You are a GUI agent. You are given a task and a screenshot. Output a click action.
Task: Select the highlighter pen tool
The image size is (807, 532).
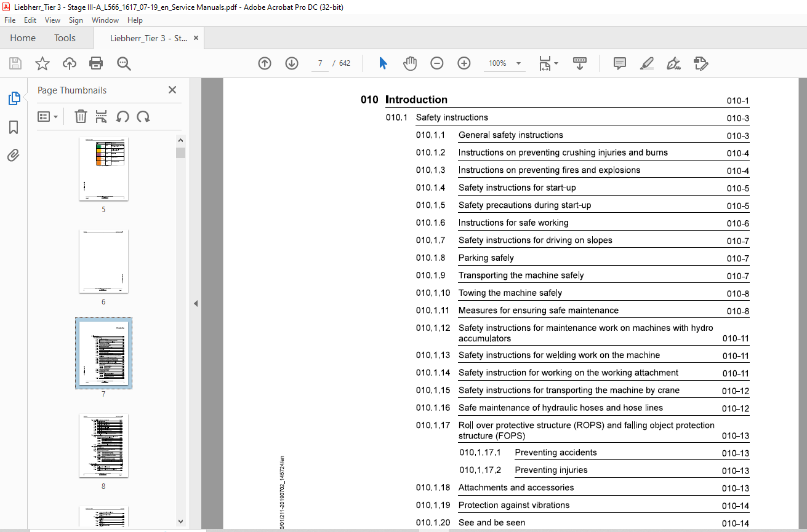coord(646,63)
